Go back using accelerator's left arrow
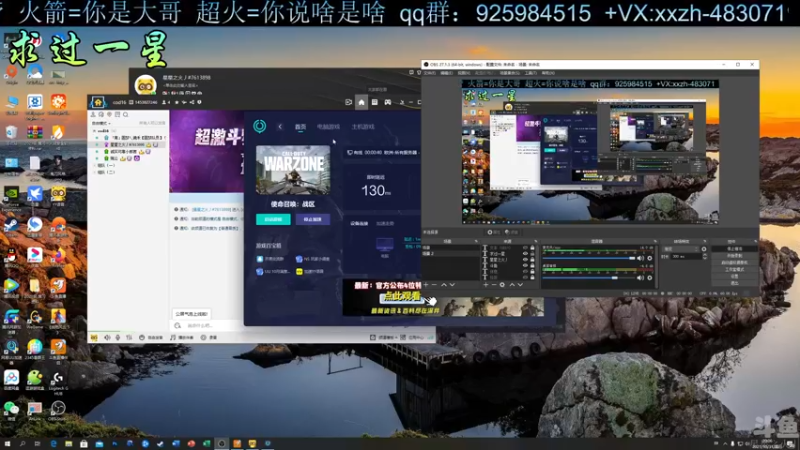This screenshot has height=450, width=800. pos(280,127)
